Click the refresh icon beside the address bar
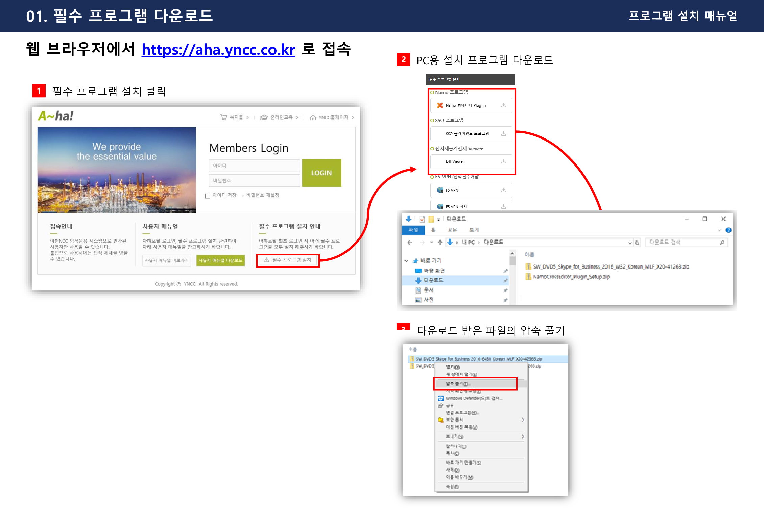This screenshot has width=764, height=532. [x=637, y=242]
